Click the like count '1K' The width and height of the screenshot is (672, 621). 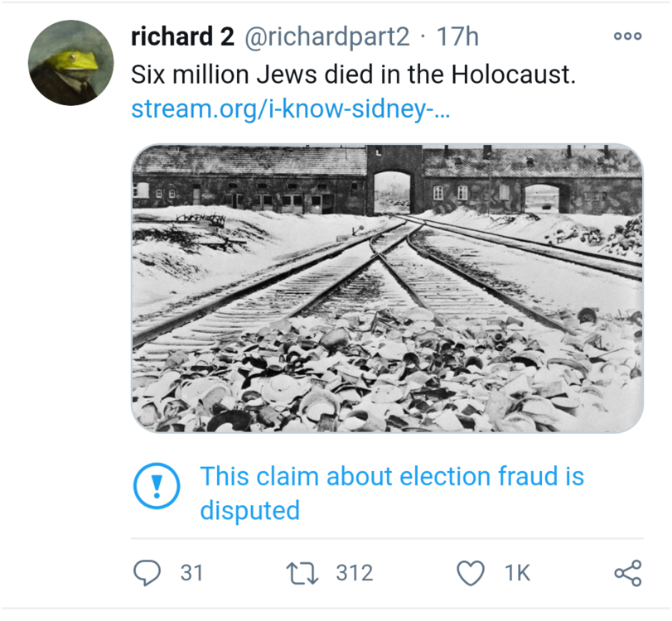[517, 572]
